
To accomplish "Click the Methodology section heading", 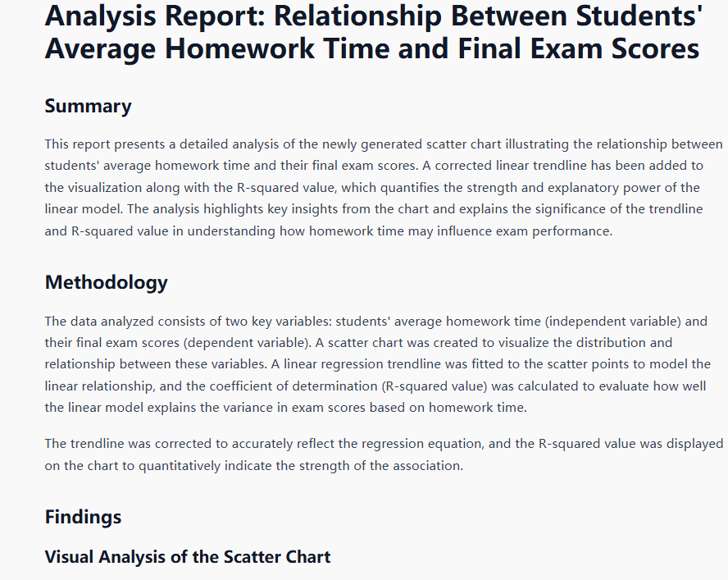I will click(106, 282).
